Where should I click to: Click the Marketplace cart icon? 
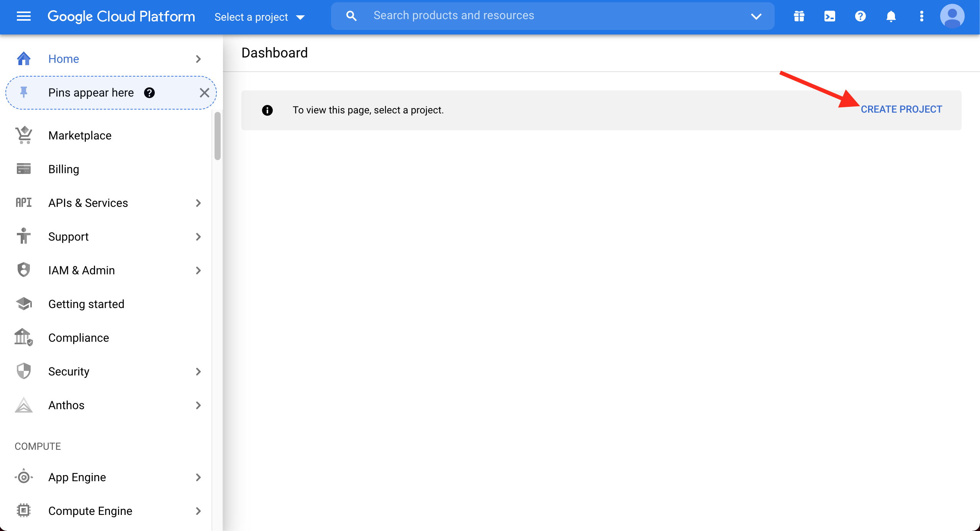pos(24,135)
